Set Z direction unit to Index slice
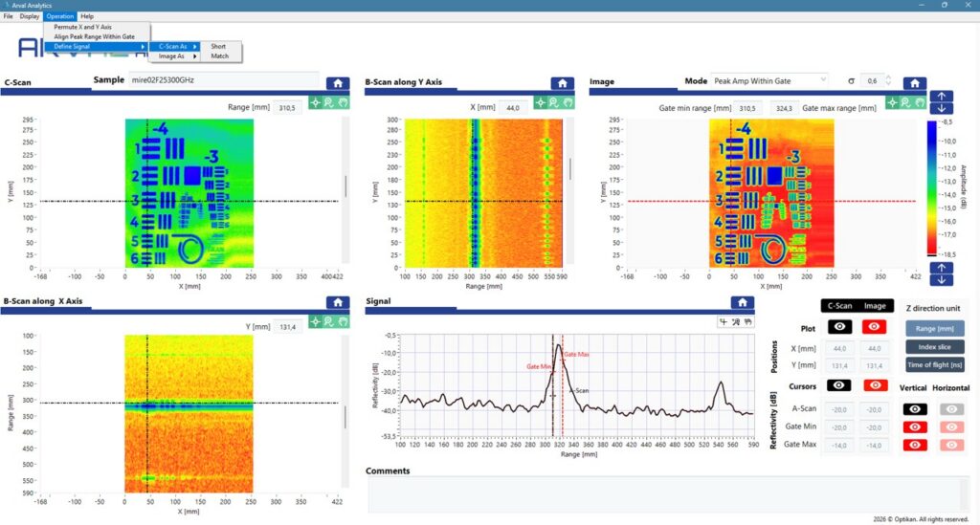Screen dimensions: 980x525 click(934, 346)
